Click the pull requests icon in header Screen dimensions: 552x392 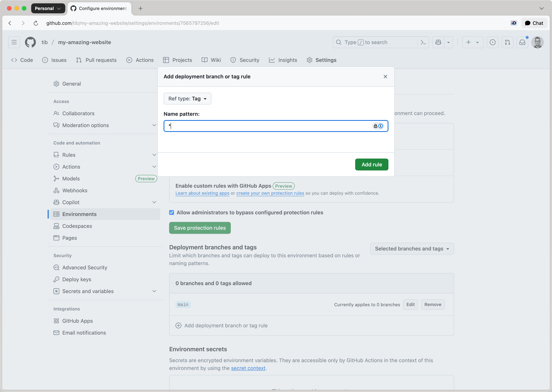pos(507,42)
